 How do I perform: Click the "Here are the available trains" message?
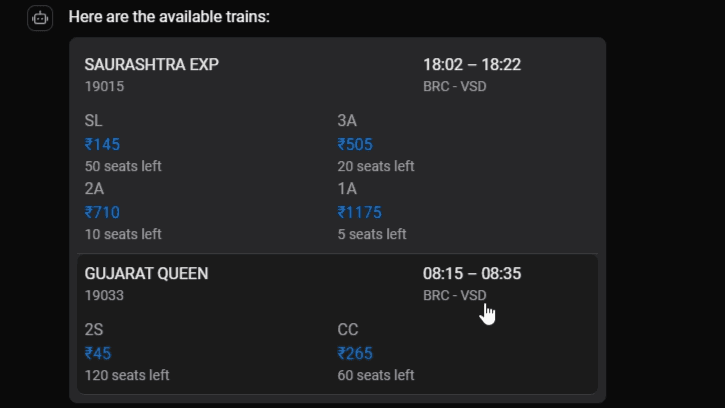click(169, 18)
